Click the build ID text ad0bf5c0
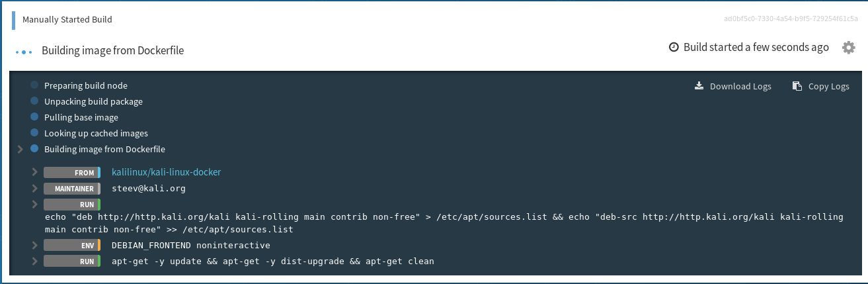The width and height of the screenshot is (868, 284). click(x=791, y=19)
